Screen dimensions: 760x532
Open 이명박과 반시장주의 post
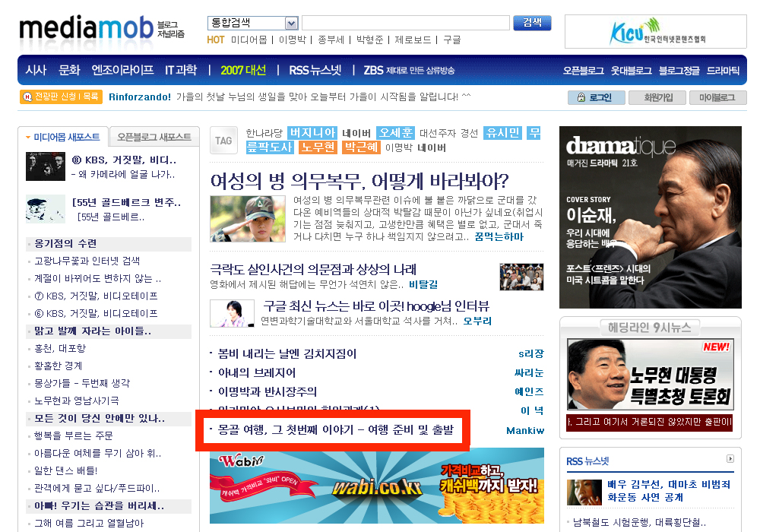pos(267,391)
